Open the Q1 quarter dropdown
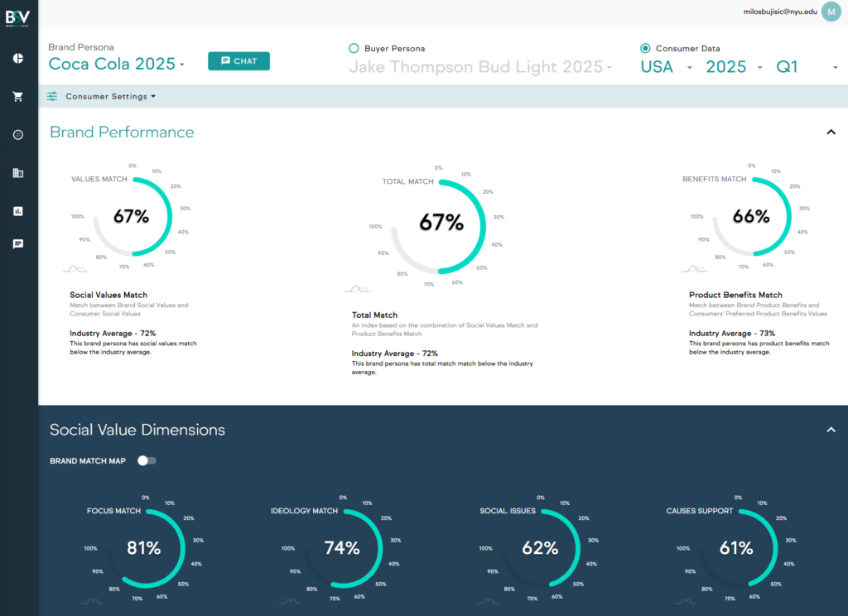The height and width of the screenshot is (616, 848). click(x=807, y=67)
